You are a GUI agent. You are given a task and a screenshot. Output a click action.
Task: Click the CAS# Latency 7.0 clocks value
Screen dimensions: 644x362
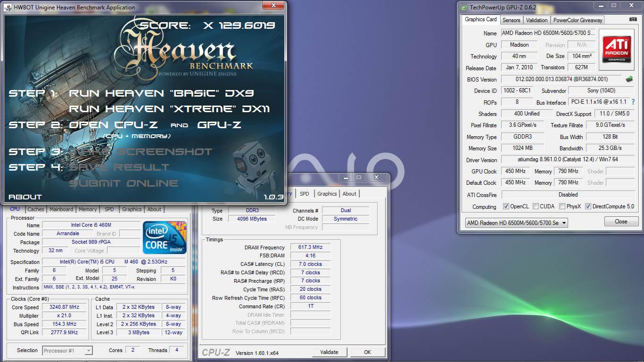click(311, 264)
